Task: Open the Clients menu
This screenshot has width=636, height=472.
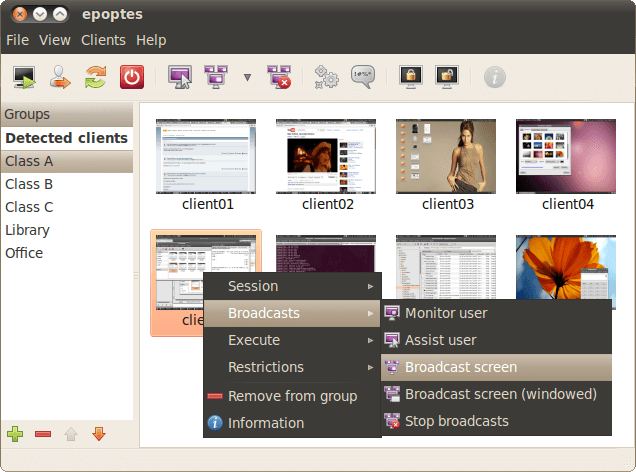Action: pos(103,40)
